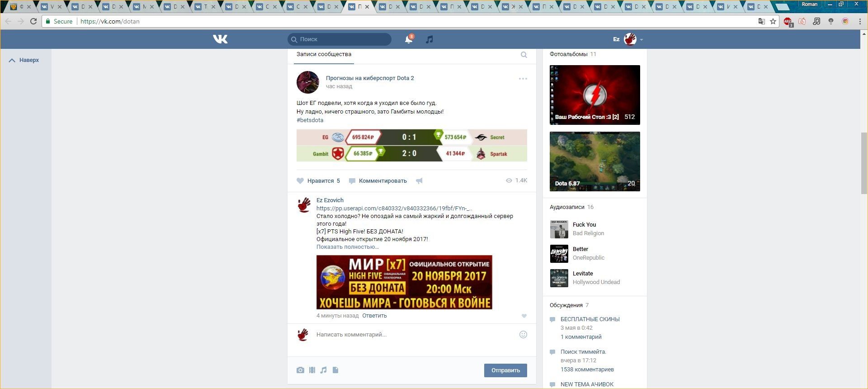Open the music note player in VK header

click(429, 39)
